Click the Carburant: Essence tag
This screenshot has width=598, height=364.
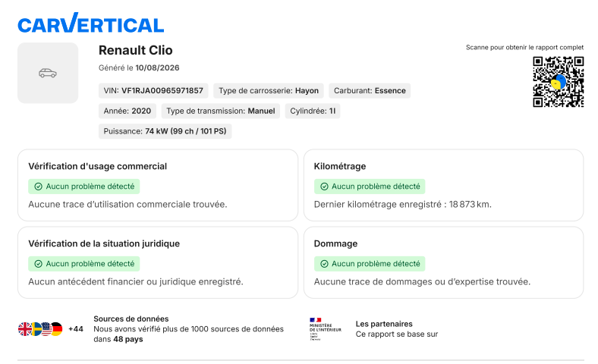370,91
